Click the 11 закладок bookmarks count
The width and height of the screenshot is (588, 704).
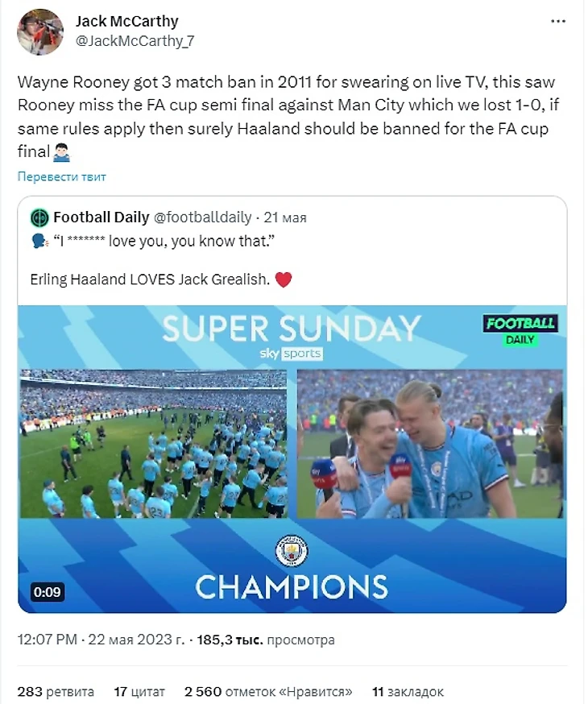[x=408, y=691]
